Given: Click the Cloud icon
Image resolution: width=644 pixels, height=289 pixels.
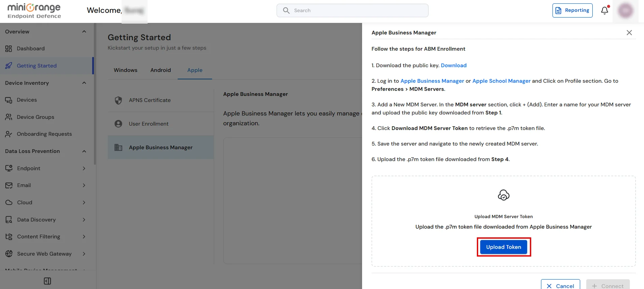Looking at the screenshot, I should coord(9,203).
